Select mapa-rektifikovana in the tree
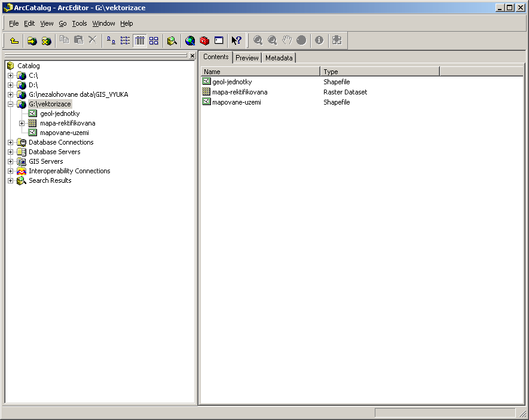Image resolution: width=529 pixels, height=420 pixels. point(68,123)
